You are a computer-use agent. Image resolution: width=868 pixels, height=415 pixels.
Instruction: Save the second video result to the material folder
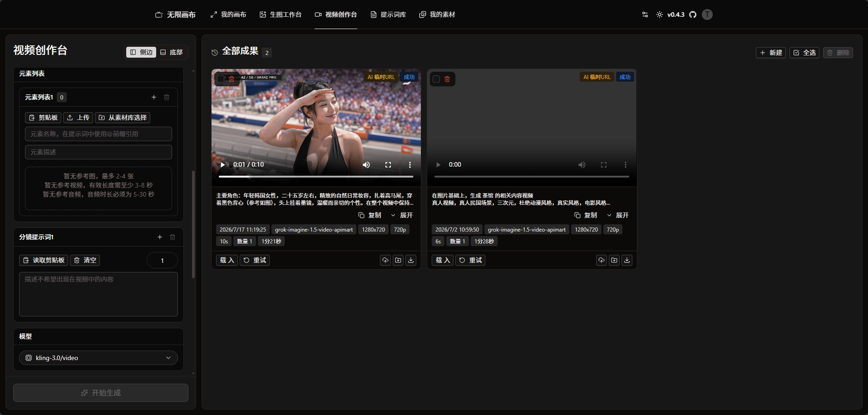point(614,260)
